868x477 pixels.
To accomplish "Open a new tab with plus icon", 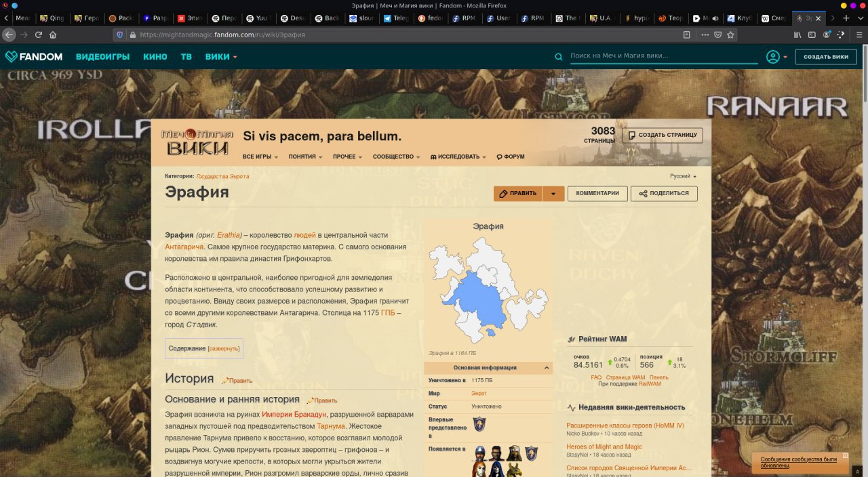I will [x=846, y=18].
